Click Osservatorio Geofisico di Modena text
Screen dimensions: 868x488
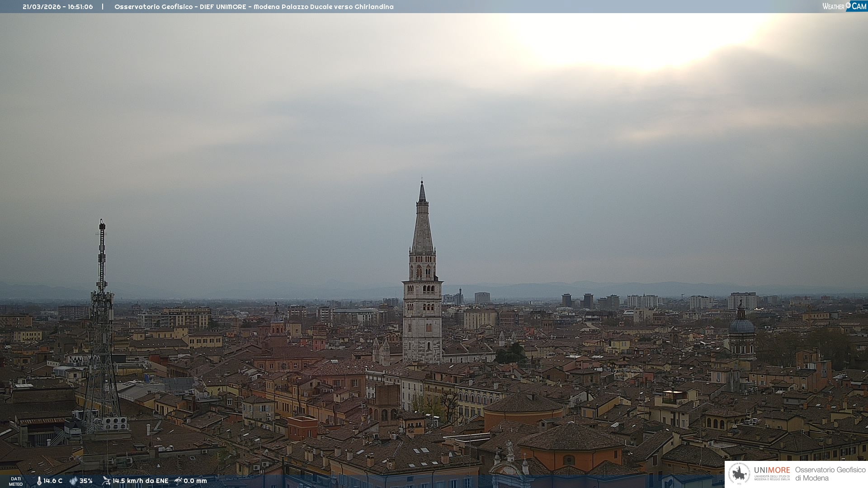(x=830, y=474)
